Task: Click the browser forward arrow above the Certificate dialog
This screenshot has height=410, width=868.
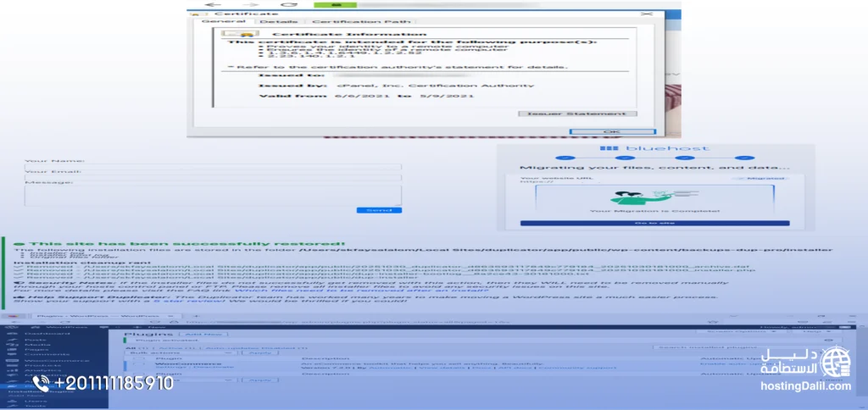Action: [250, 4]
